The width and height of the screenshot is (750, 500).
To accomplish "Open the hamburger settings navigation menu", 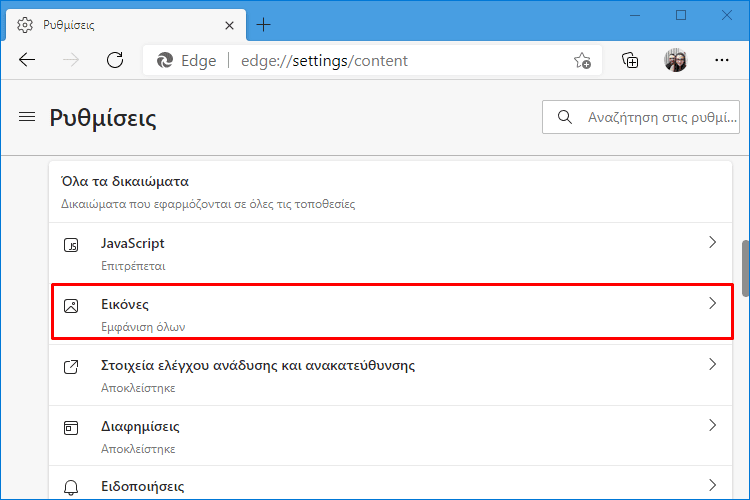I will (x=27, y=117).
